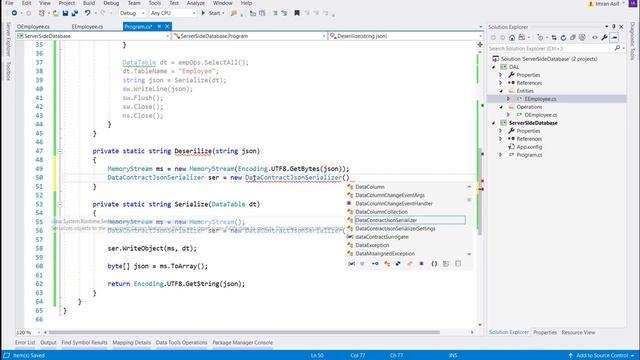Collapse the ServerSideDatabase project node
Image resolution: width=640 pixels, height=360 pixels.
pos(493,123)
